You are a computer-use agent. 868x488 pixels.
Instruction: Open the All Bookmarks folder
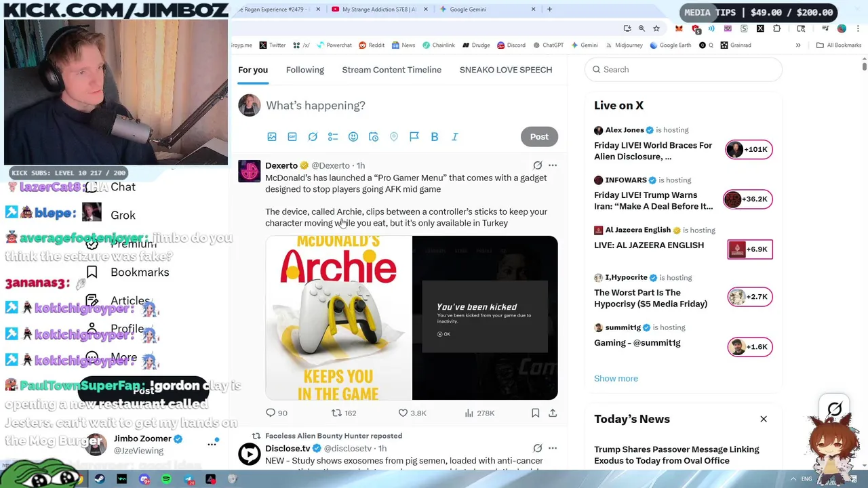click(x=839, y=45)
